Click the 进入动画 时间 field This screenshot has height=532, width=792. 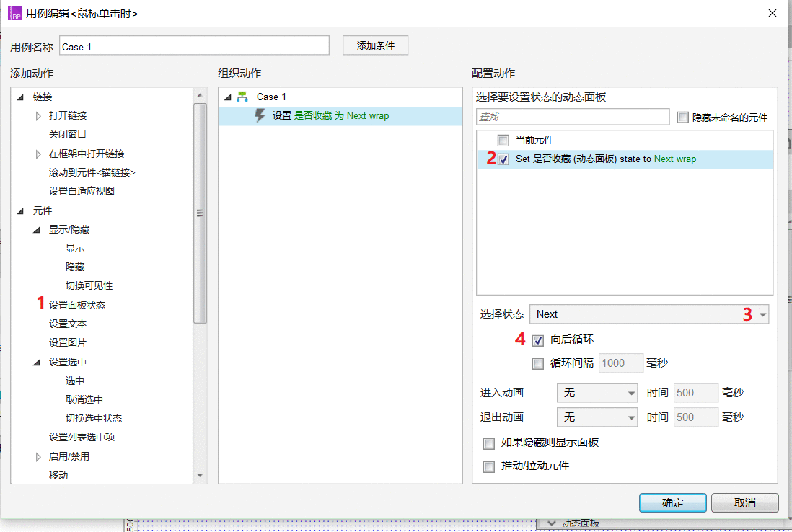click(x=695, y=393)
